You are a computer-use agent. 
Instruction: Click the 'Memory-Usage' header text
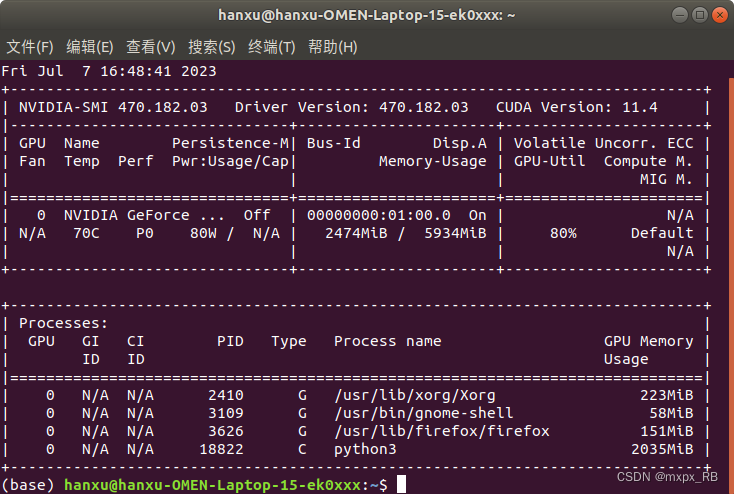coord(433,162)
